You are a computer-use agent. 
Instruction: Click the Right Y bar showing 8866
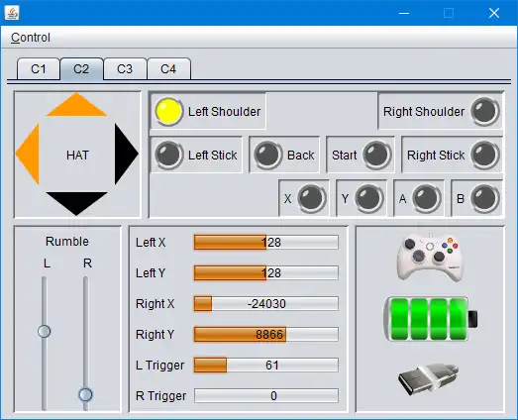tap(266, 335)
